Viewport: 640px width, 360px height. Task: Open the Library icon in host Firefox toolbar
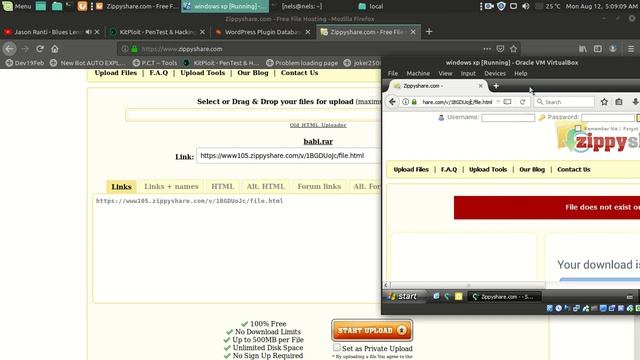click(x=583, y=49)
